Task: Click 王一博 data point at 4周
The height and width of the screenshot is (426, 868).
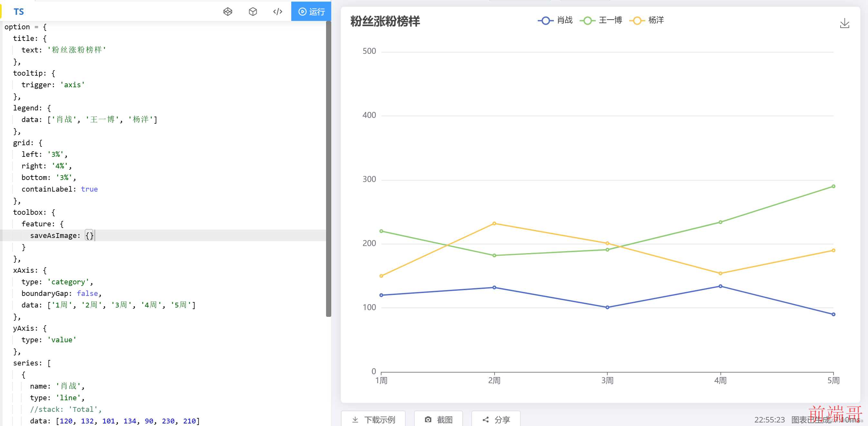Action: [x=720, y=222]
